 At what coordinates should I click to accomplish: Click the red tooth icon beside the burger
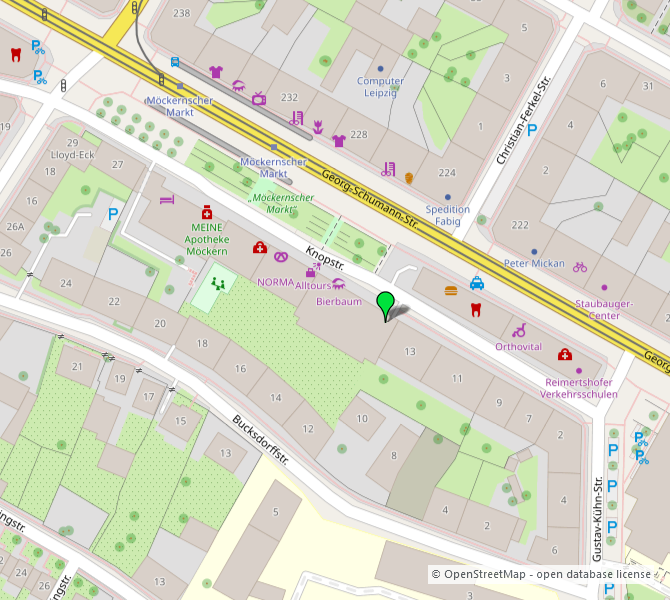pyautogui.click(x=476, y=308)
